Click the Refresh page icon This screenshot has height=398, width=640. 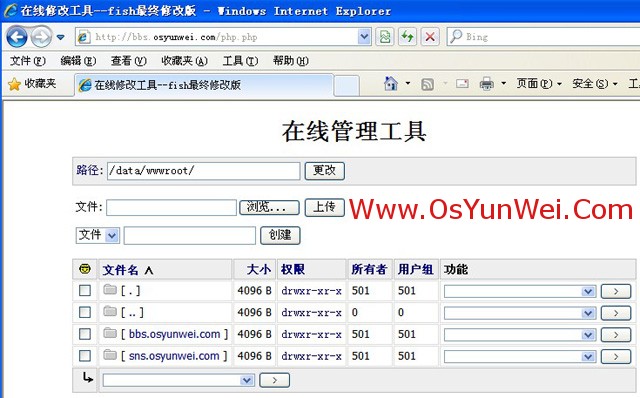click(x=407, y=37)
